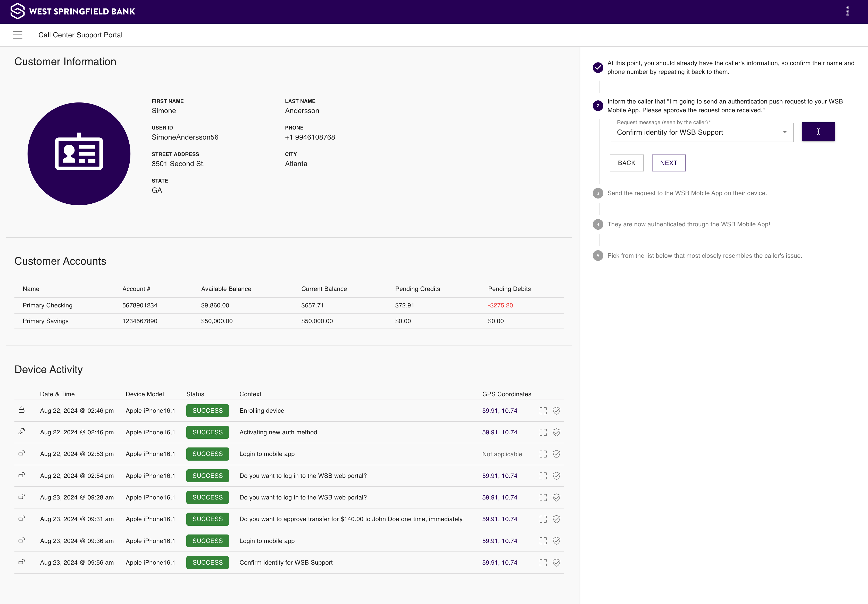Click the customer ID card avatar
Viewport: 868px width, 604px height.
(x=79, y=154)
